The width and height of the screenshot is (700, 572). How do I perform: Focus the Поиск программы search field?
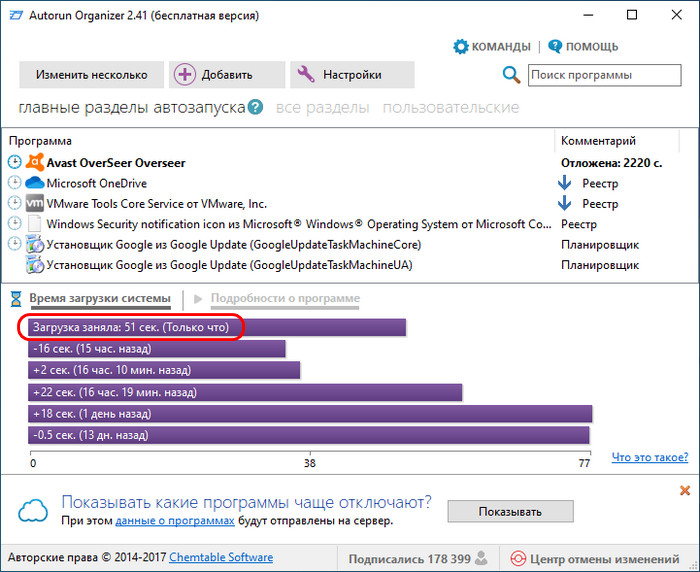pyautogui.click(x=604, y=75)
